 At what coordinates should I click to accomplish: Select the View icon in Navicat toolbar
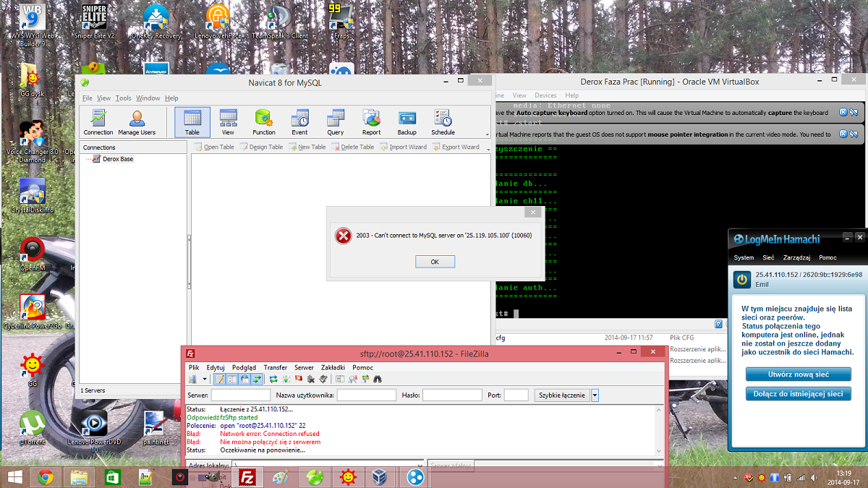click(228, 122)
